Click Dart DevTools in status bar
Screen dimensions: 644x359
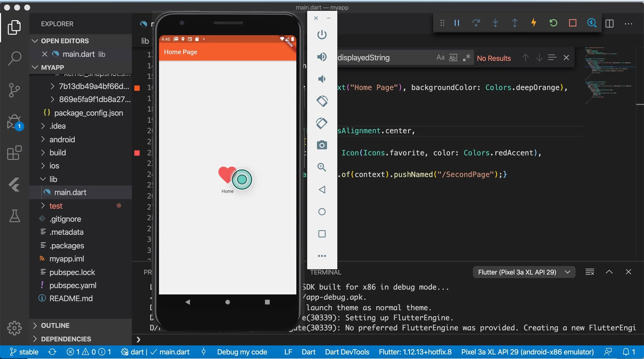pos(347,352)
